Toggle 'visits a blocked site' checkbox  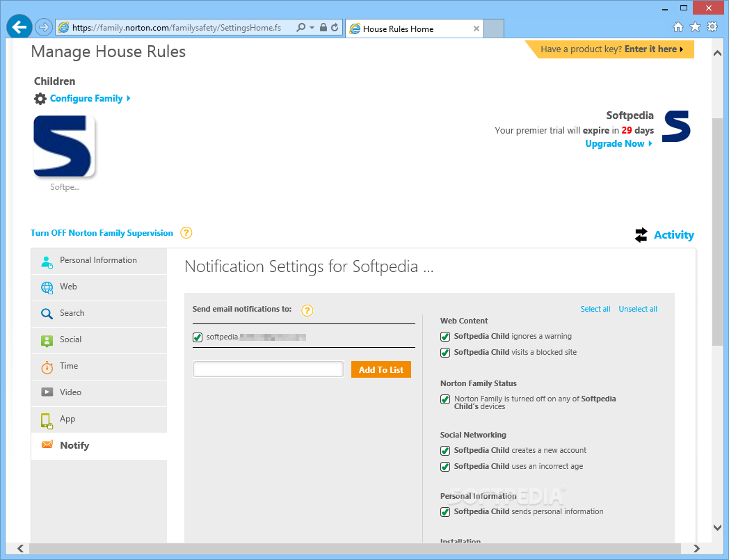[x=445, y=353]
